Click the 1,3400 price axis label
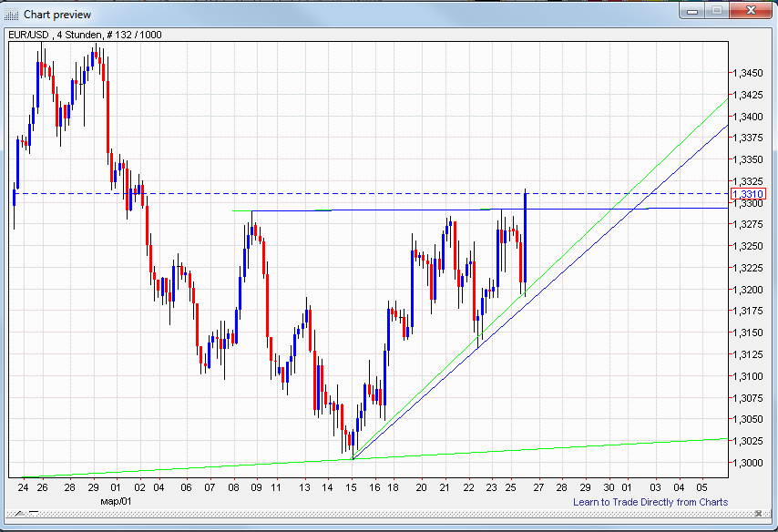The width and height of the screenshot is (778, 532). pos(748,117)
